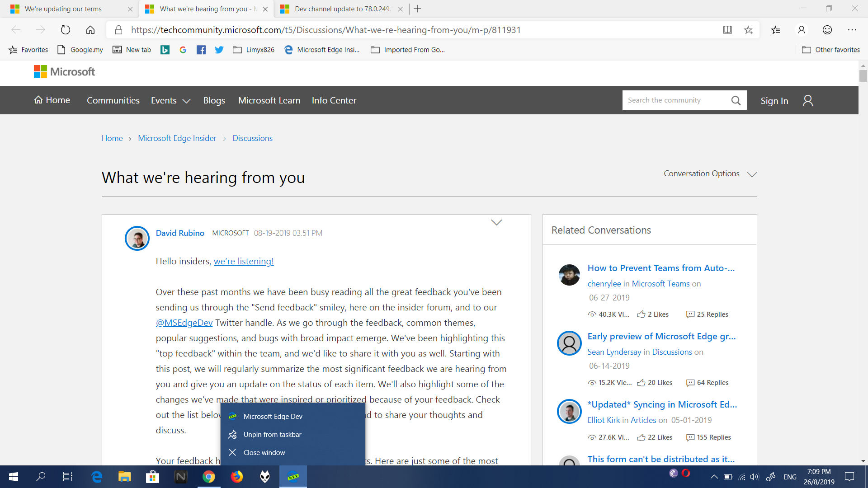Viewport: 868px width, 488px height.
Task: Click the search magnifier in the community search bar
Action: 736,100
